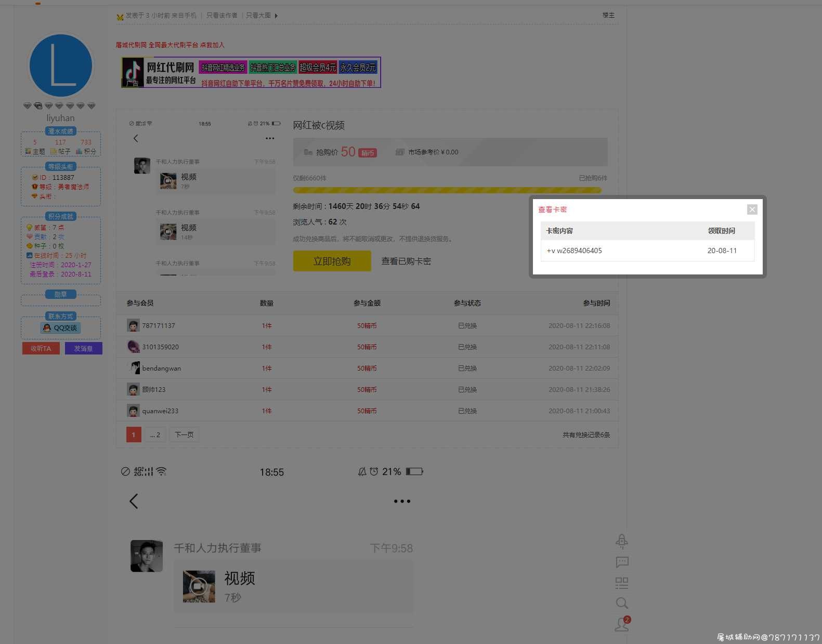Click the 超级会员4元 banner tag
This screenshot has width=822, height=644.
pos(318,68)
